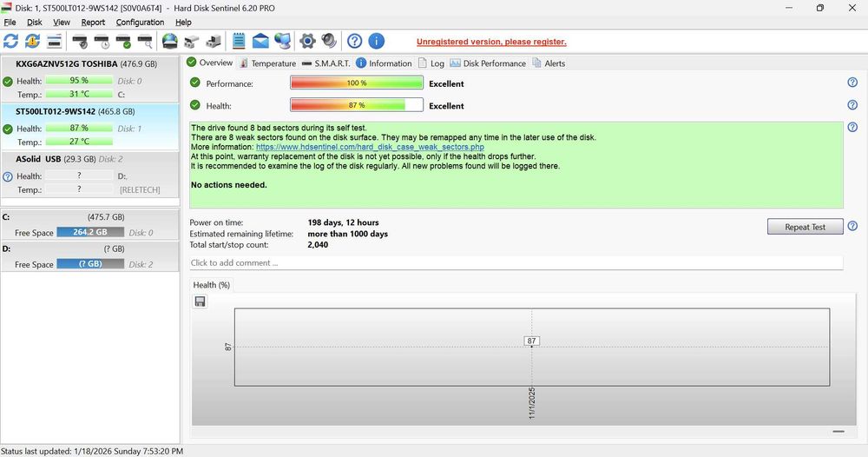Click the Health 87 % bar in overview
The width and height of the screenshot is (868, 457).
pos(357,105)
